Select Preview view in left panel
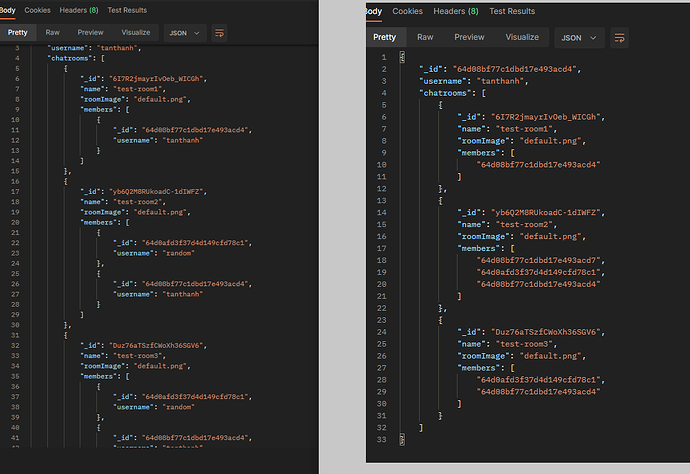 coord(91,32)
